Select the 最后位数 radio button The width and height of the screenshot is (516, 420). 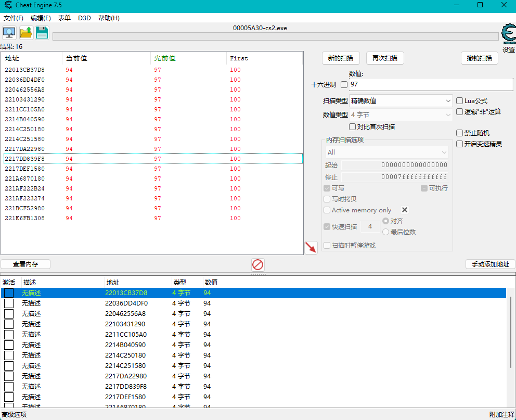pos(385,232)
